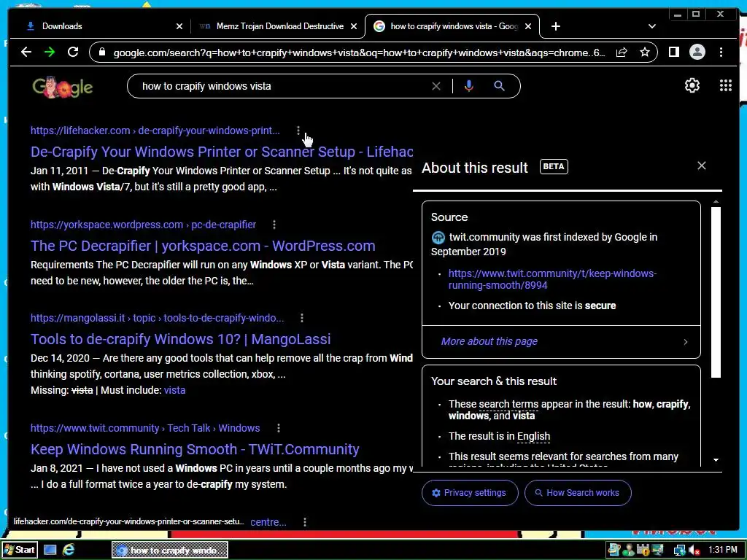747x560 pixels.
Task: Open Privacy settings button
Action: pos(470,493)
